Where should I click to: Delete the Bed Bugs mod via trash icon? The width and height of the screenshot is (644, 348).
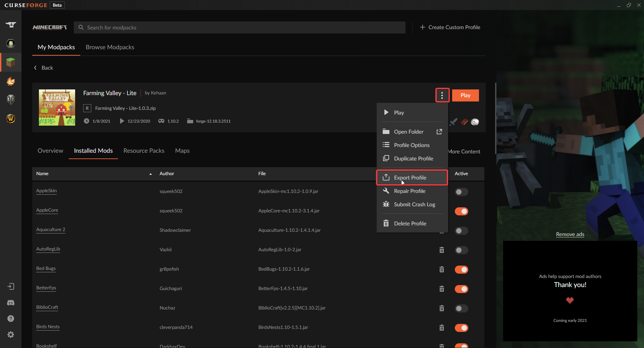442,269
